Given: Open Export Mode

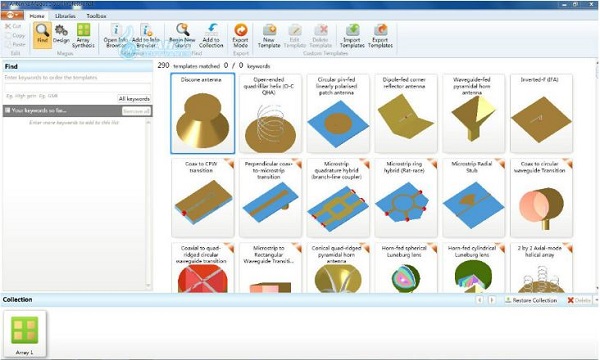Looking at the screenshot, I should (240, 35).
